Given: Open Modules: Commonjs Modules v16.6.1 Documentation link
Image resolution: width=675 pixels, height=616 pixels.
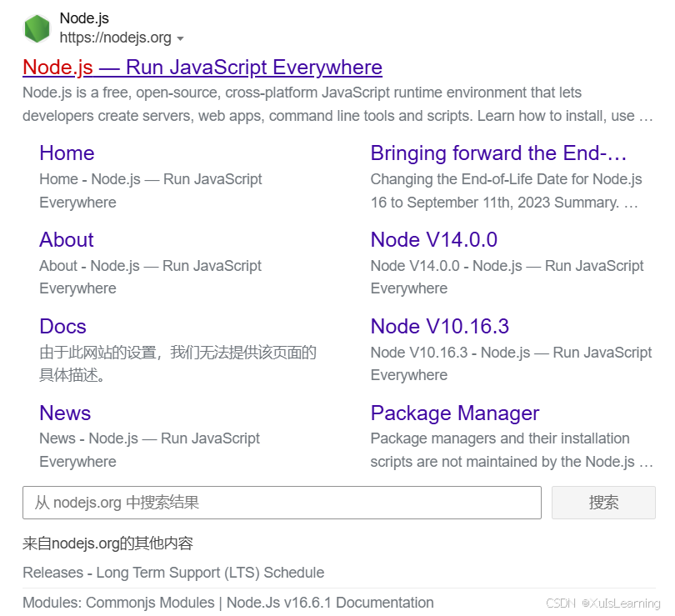Looking at the screenshot, I should [228, 603].
